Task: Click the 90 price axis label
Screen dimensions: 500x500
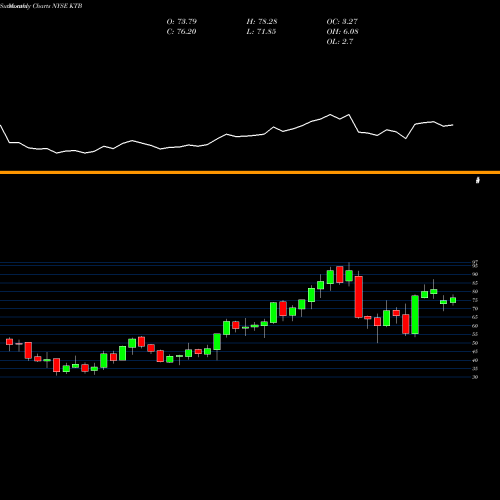Action: point(475,274)
